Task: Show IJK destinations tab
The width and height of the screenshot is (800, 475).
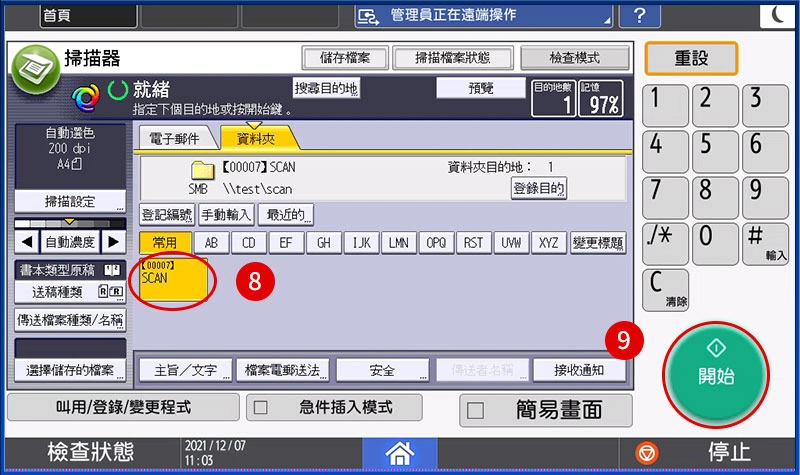Action: click(x=361, y=243)
